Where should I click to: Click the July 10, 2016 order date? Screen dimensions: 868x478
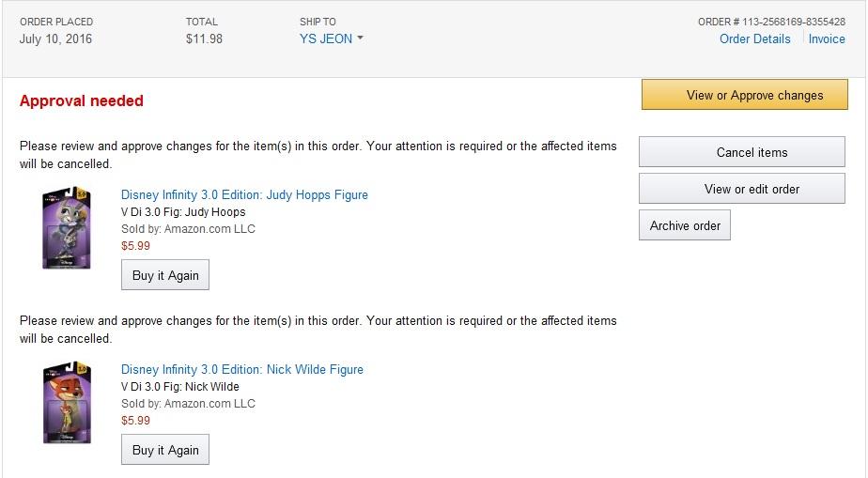(x=55, y=39)
